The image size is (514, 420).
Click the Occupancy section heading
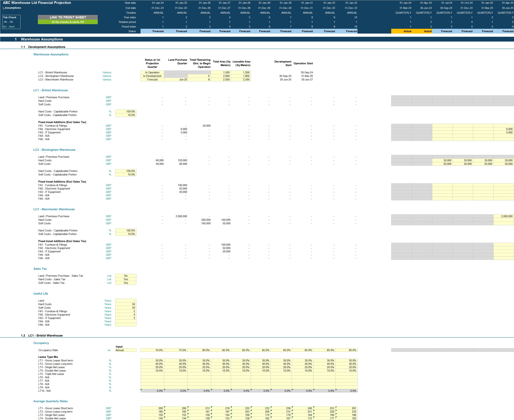click(41, 343)
